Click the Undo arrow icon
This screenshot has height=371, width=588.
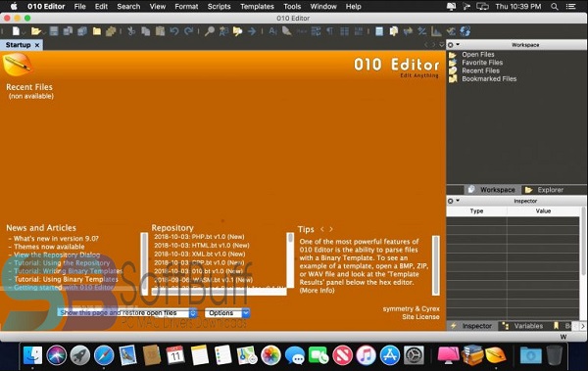(174, 31)
